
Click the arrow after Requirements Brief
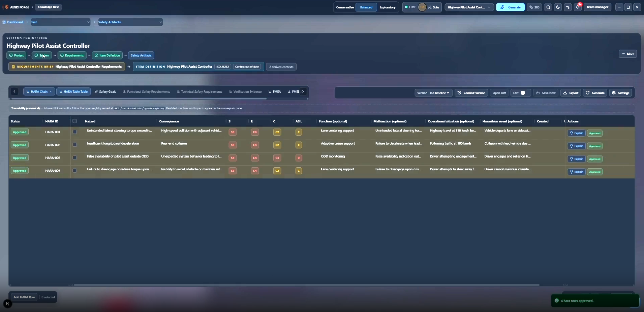129,67
